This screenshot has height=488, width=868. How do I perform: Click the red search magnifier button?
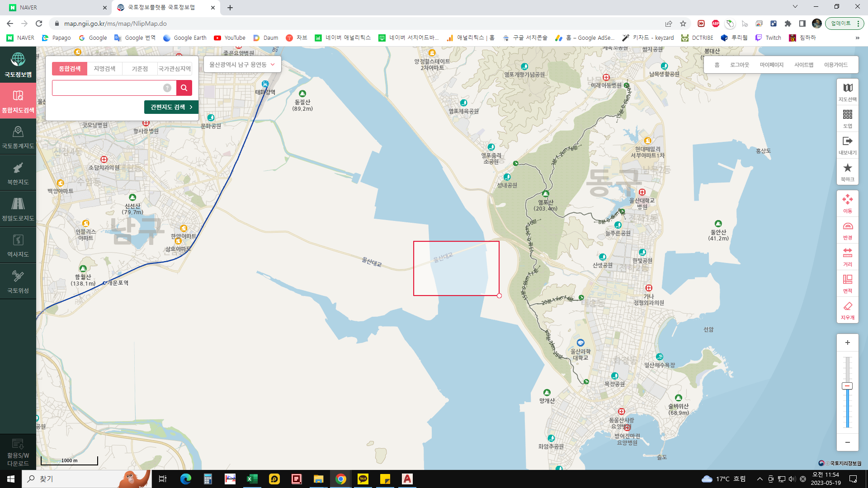tap(184, 88)
